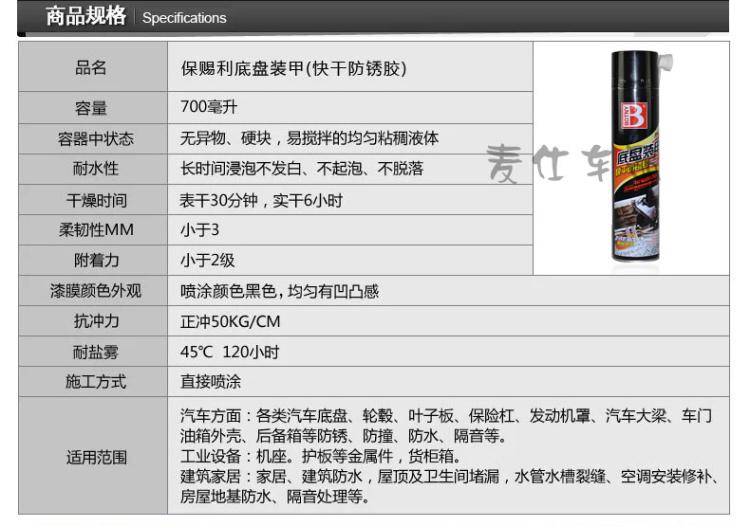The width and height of the screenshot is (750, 526).
Task: Select the 适用范围 label
Action: tap(97, 458)
